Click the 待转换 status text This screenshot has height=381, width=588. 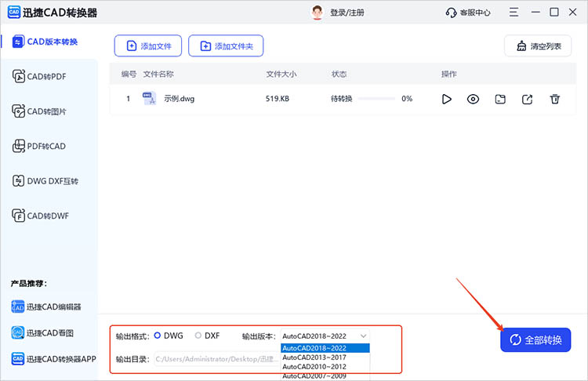point(342,99)
